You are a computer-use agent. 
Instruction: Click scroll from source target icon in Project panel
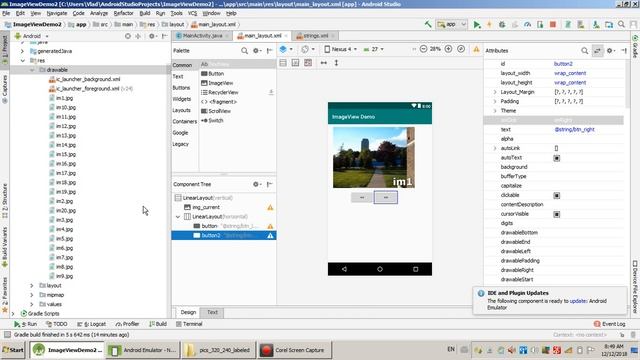tap(128, 36)
